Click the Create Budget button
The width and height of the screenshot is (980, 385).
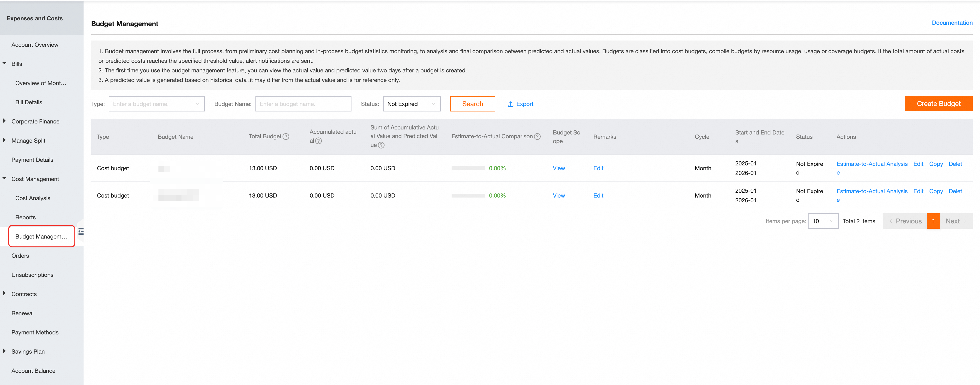(x=938, y=104)
